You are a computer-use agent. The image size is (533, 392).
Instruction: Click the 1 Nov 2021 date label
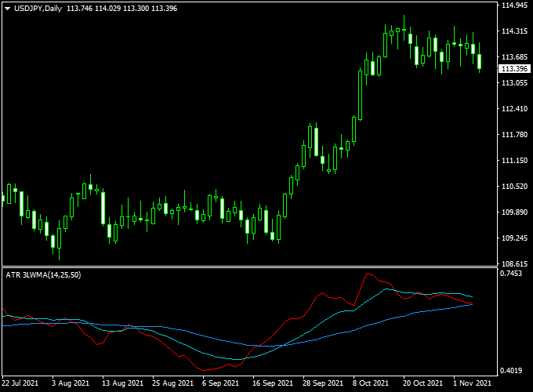(x=472, y=383)
